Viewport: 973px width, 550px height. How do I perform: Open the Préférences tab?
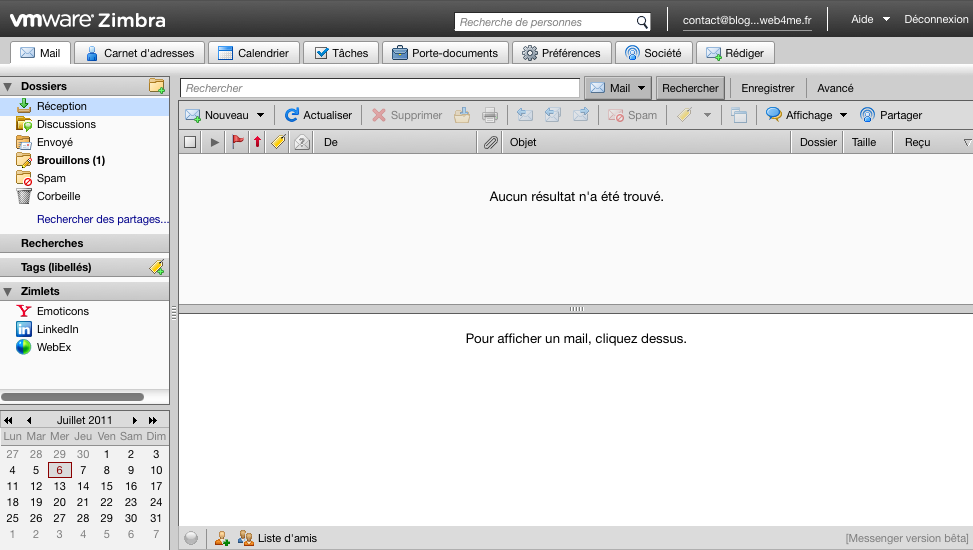point(561,53)
